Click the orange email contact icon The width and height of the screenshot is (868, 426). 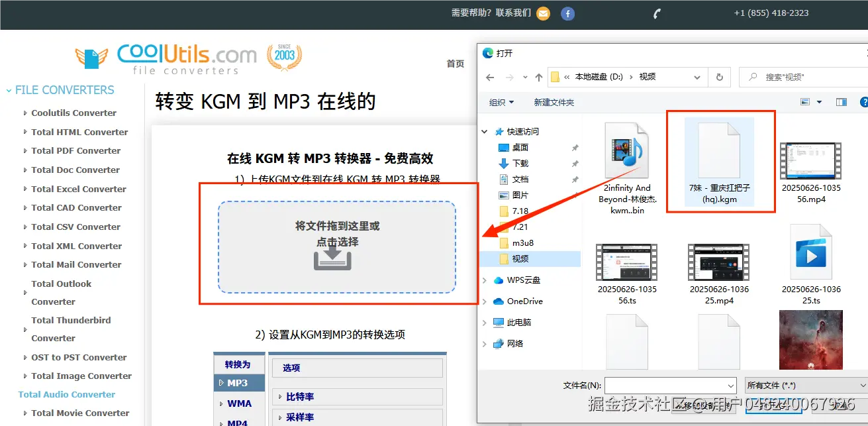coord(543,13)
